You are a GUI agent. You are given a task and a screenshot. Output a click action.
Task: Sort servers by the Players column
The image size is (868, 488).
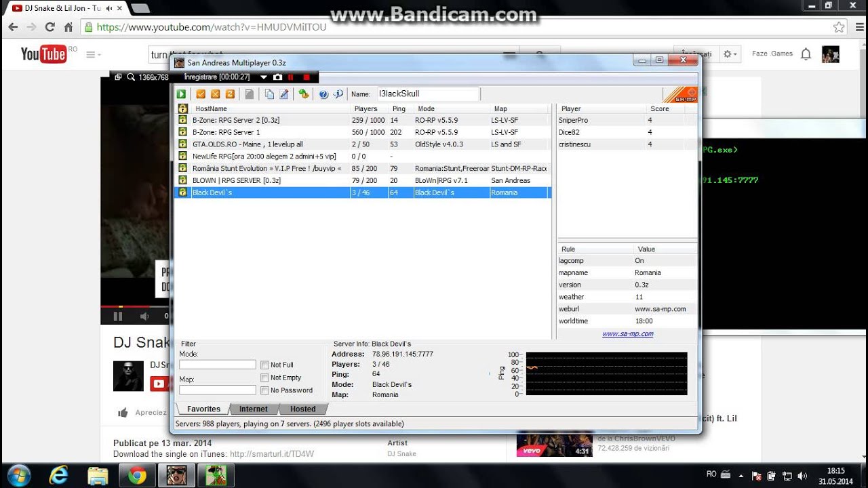pos(370,108)
